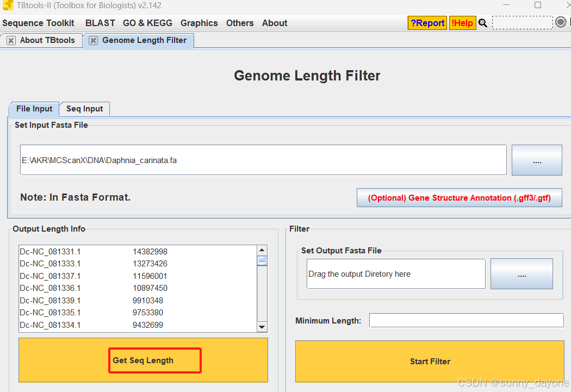Click the Start Filter button
571x392 pixels.
tap(430, 362)
